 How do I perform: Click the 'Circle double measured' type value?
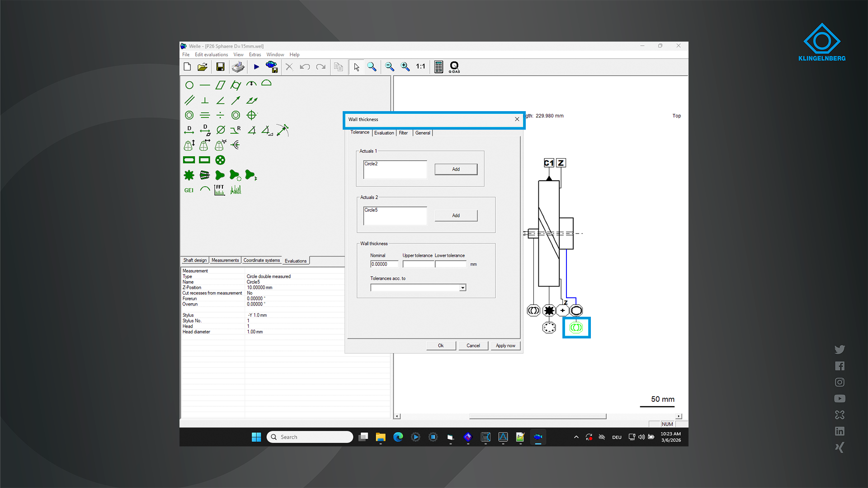coord(269,277)
